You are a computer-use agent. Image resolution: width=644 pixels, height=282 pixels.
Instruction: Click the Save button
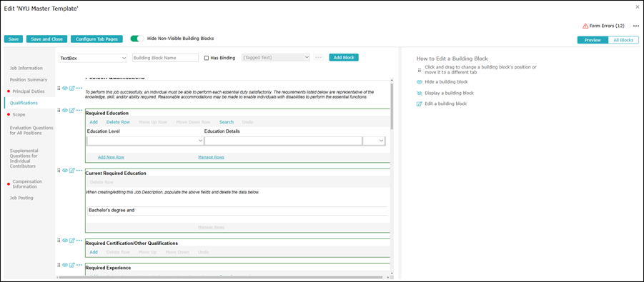click(x=14, y=39)
